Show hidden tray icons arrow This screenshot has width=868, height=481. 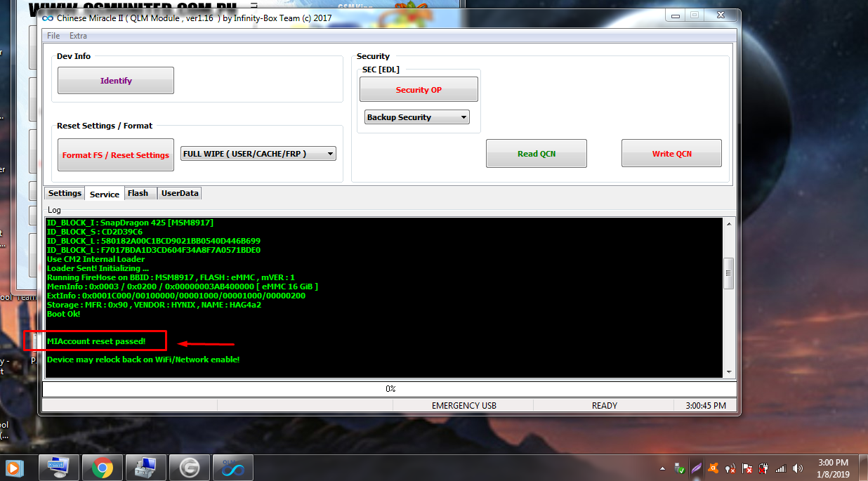(x=662, y=468)
